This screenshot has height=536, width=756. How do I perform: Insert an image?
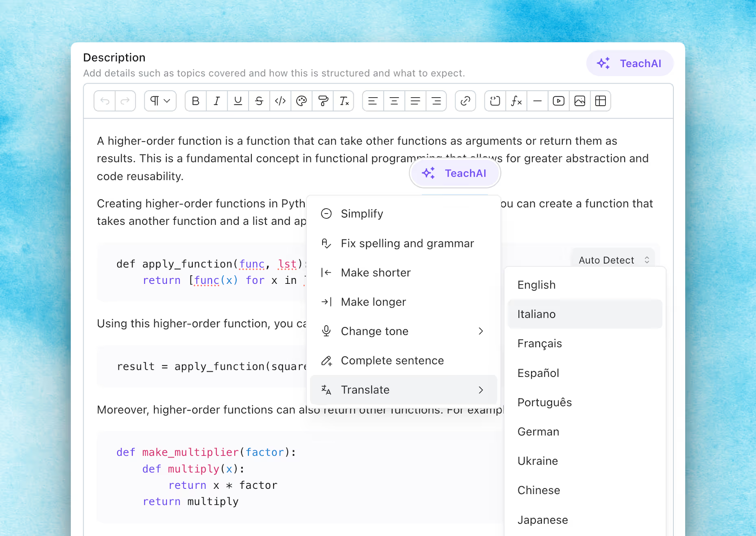580,101
